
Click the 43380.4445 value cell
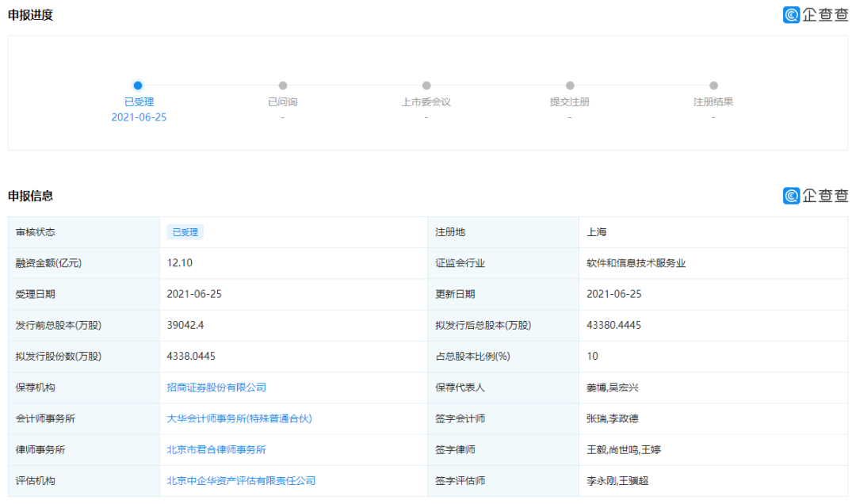(713, 326)
